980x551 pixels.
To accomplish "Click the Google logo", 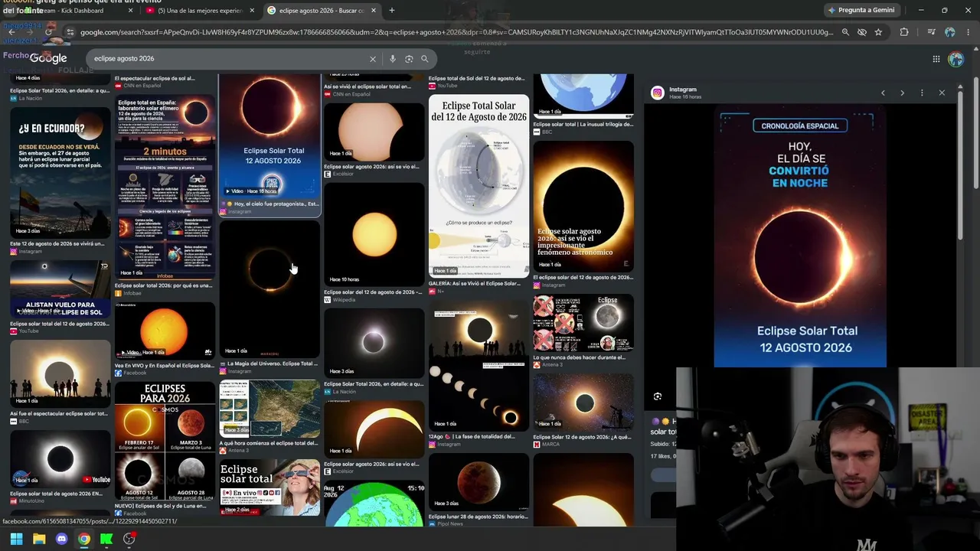I will pyautogui.click(x=48, y=59).
